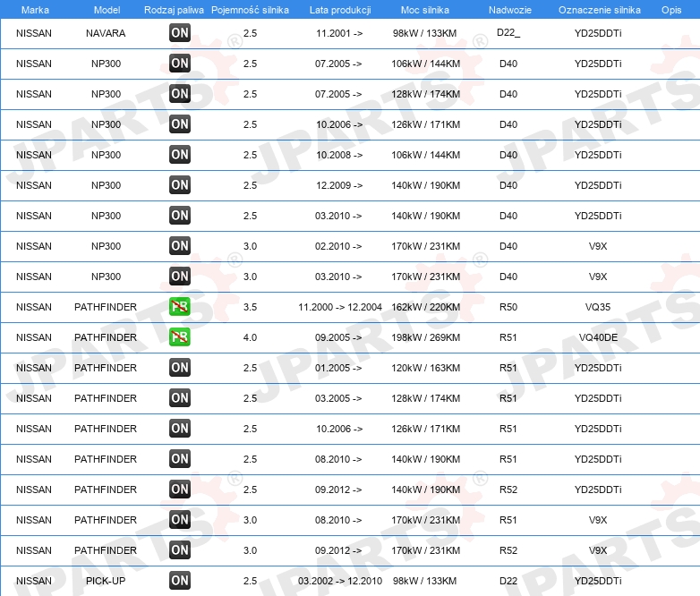Click NISSAN in the NAVARA row
Image resolution: width=700 pixels, height=596 pixels.
[x=34, y=33]
